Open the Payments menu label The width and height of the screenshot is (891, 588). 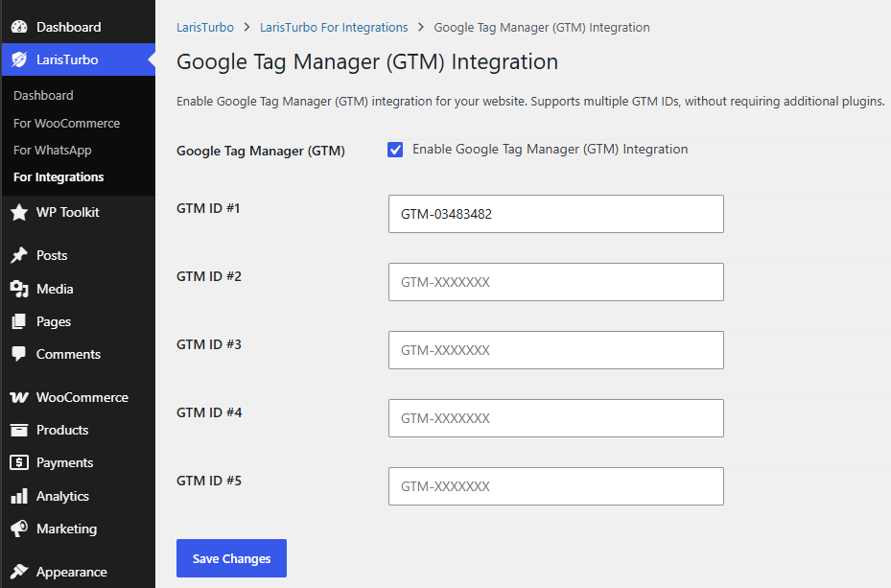pyautogui.click(x=64, y=462)
